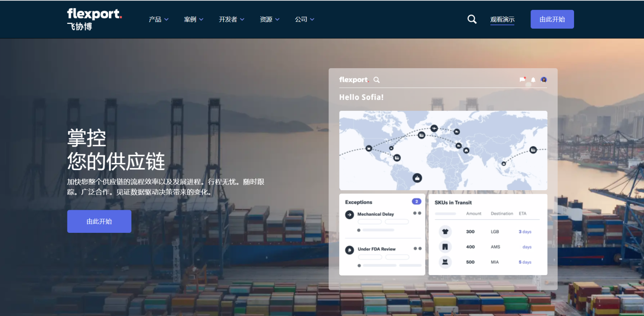Open the 资源 dropdown

[x=269, y=19]
